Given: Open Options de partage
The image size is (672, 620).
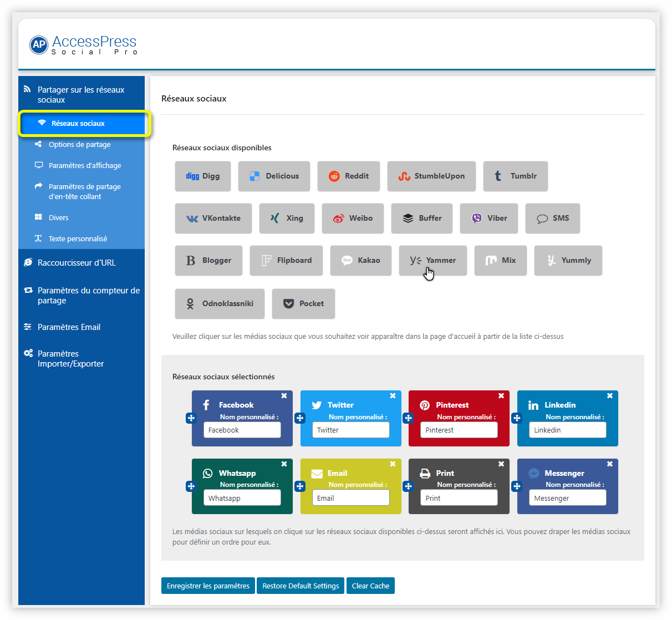Looking at the screenshot, I should pos(82,145).
